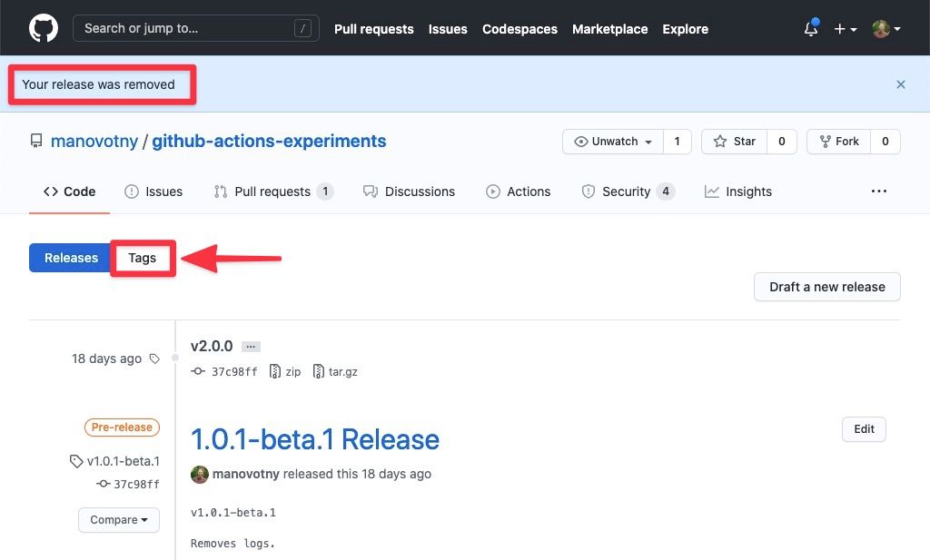Click the notifications bell icon
Screen dimensions: 930x560
tap(811, 28)
